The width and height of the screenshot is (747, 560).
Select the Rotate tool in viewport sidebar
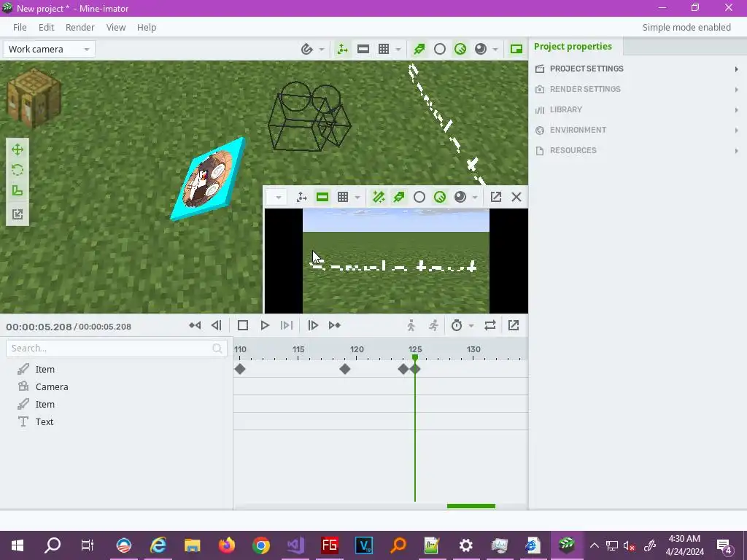coord(18,171)
